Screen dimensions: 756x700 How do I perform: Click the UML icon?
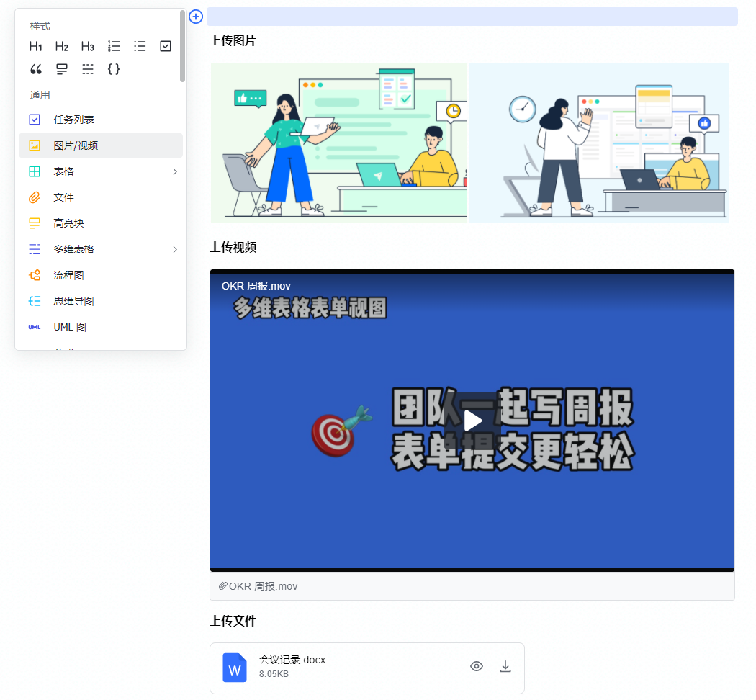[35, 328]
